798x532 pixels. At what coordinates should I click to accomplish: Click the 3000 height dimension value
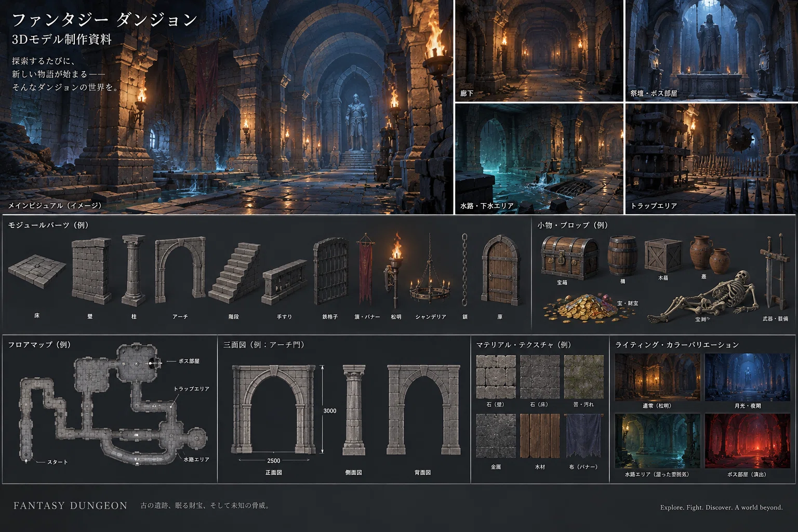(330, 411)
